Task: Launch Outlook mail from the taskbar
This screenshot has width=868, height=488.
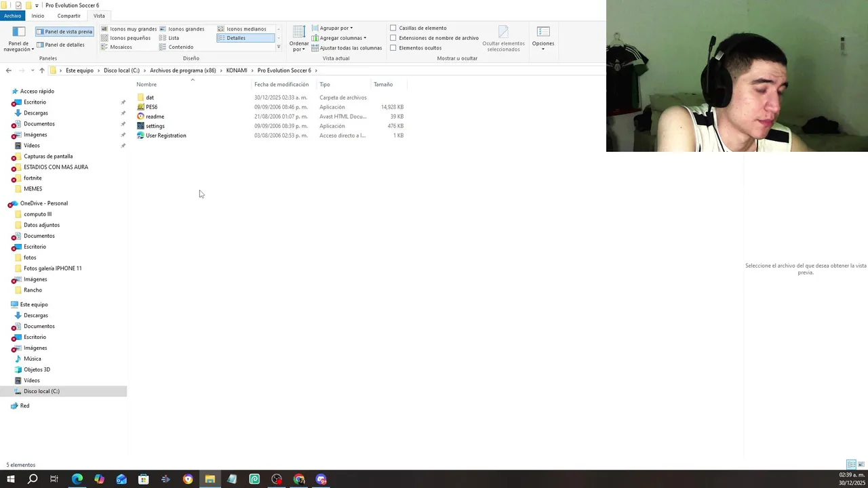Action: [x=121, y=479]
